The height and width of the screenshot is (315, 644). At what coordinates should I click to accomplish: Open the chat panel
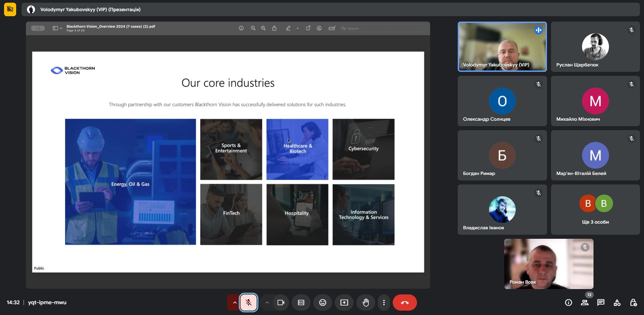pos(601,303)
